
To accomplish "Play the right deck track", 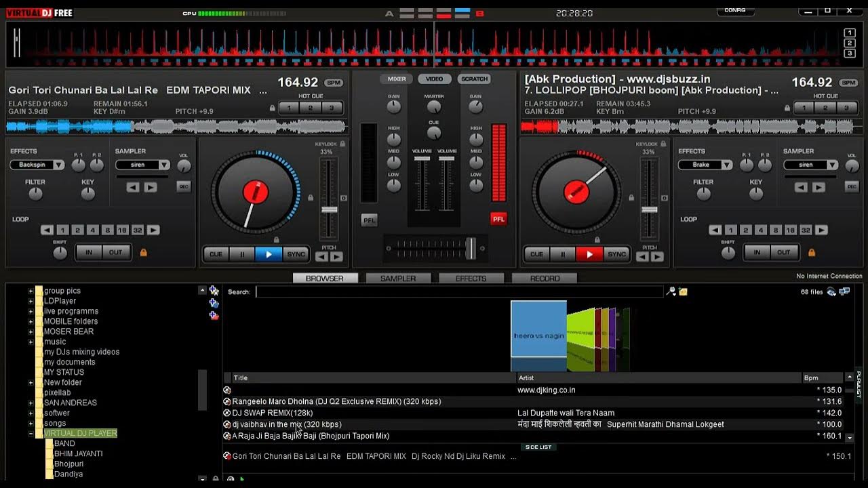I will coord(589,254).
